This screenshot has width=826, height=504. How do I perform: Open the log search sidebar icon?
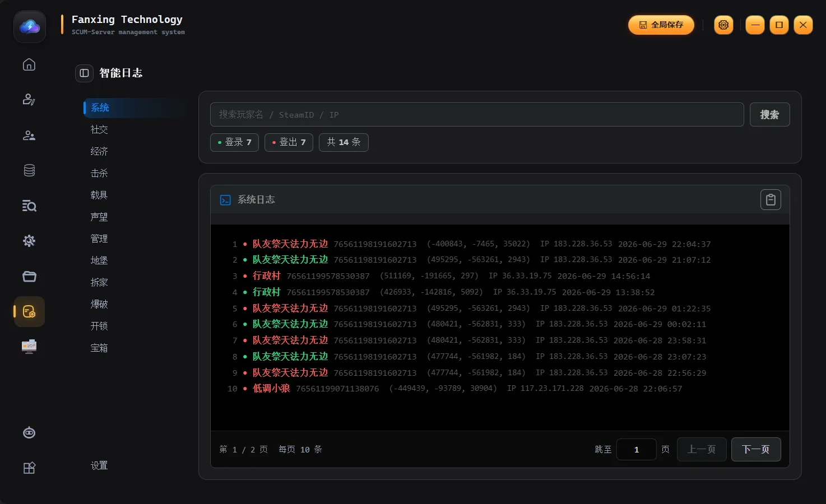coord(29,206)
